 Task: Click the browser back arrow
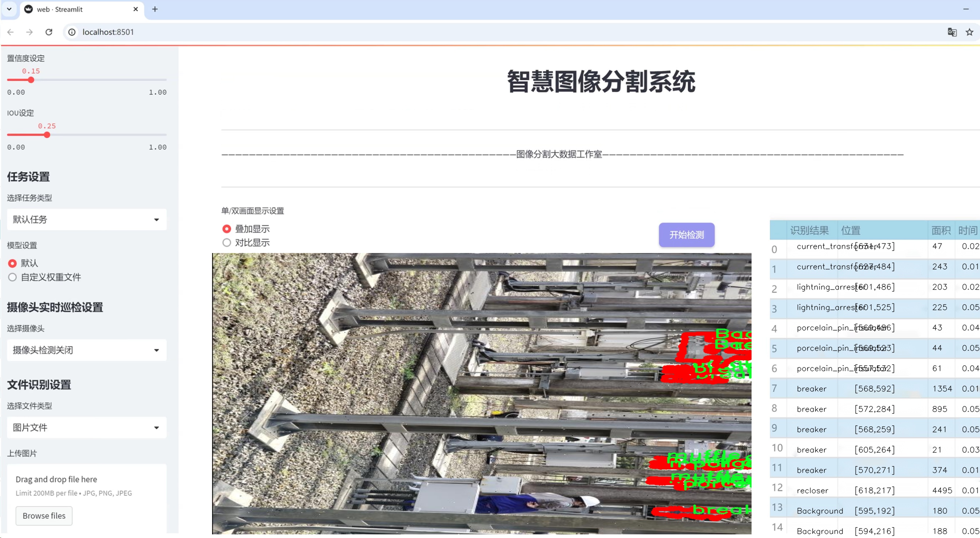point(11,32)
